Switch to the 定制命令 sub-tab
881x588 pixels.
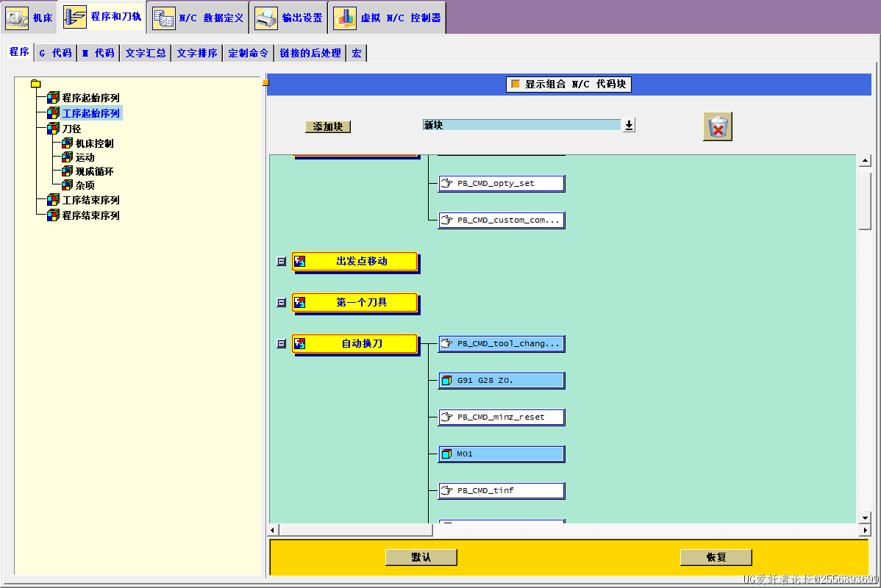click(x=249, y=53)
